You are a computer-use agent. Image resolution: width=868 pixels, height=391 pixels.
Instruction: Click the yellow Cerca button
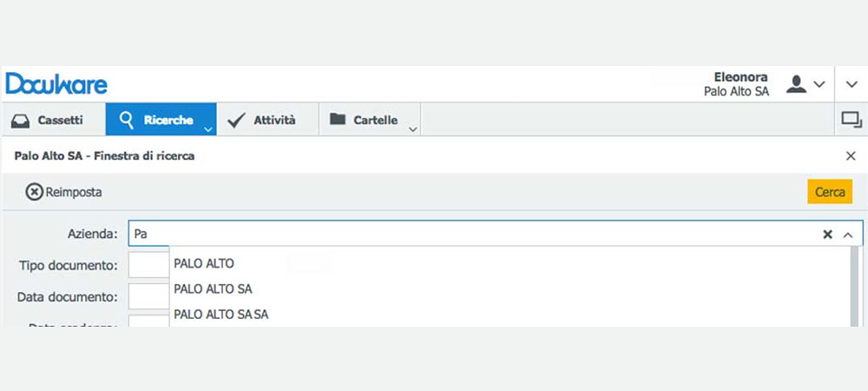[x=830, y=192]
